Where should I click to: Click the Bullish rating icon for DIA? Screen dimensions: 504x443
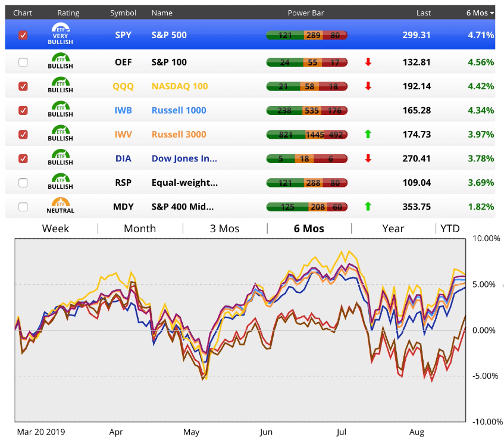click(x=61, y=157)
